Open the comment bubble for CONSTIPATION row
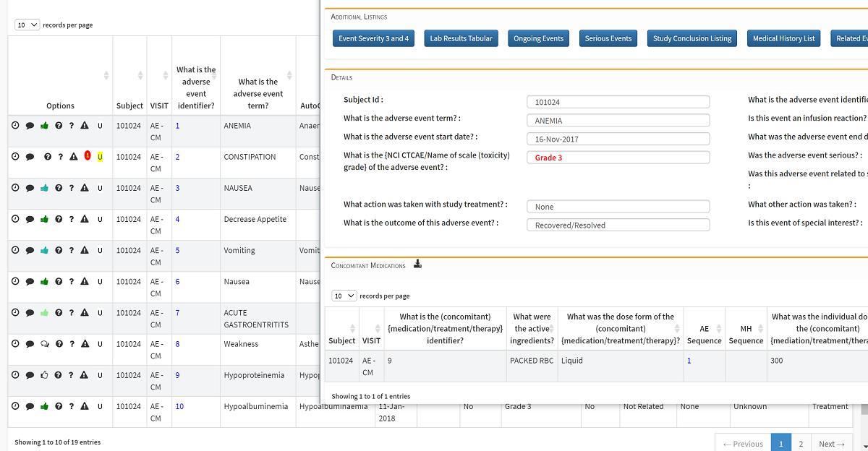Viewport: 868px width, 451px height. 30,156
